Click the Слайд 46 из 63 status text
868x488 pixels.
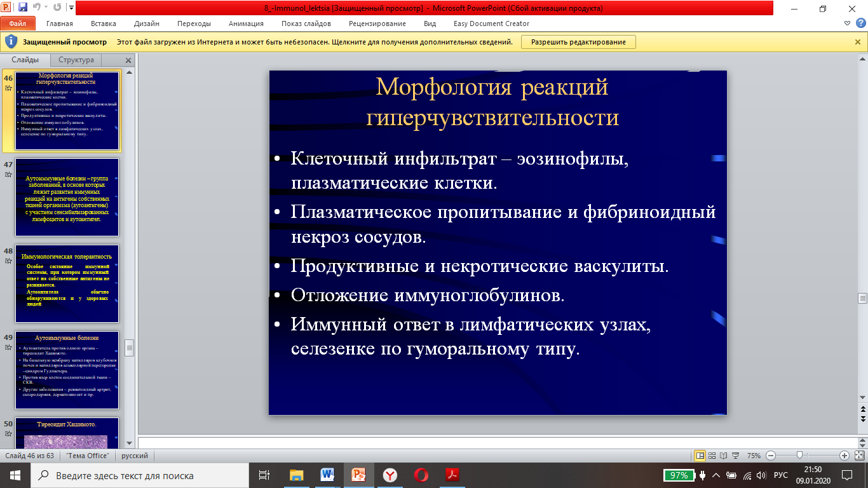[x=29, y=456]
